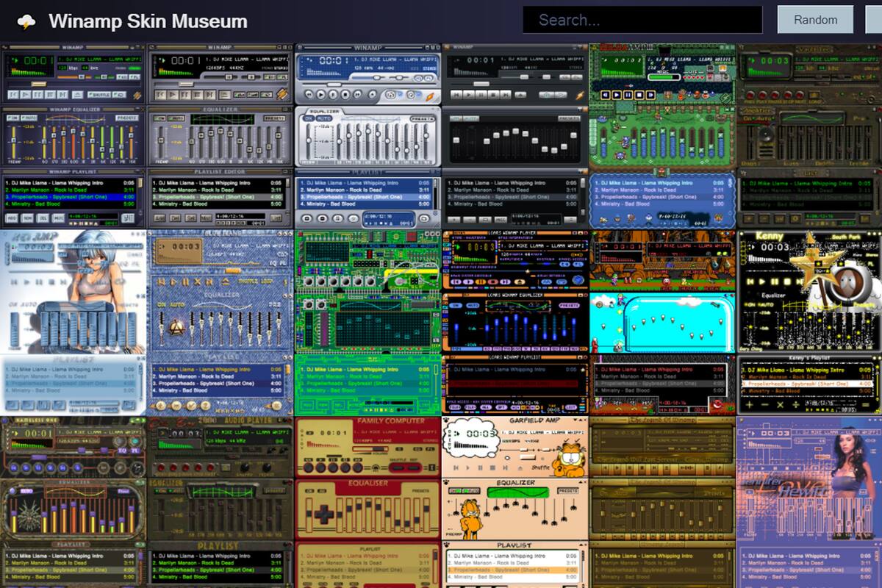This screenshot has height=588, width=882.
Task: Open the orange-brick Mario-style game skin
Action: click(x=661, y=323)
